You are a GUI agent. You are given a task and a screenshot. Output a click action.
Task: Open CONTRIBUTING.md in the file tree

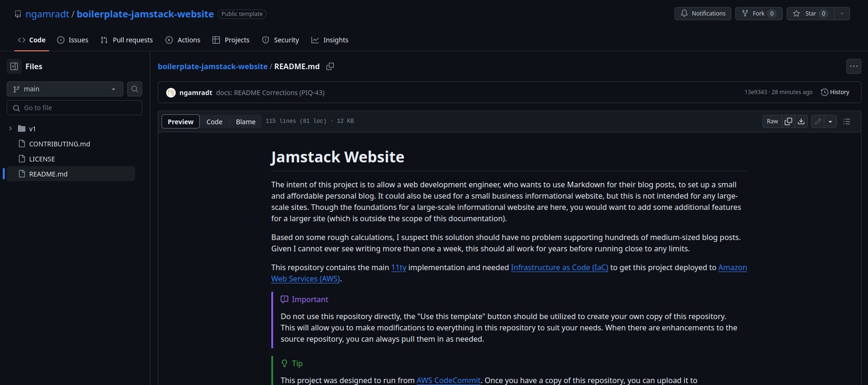59,144
